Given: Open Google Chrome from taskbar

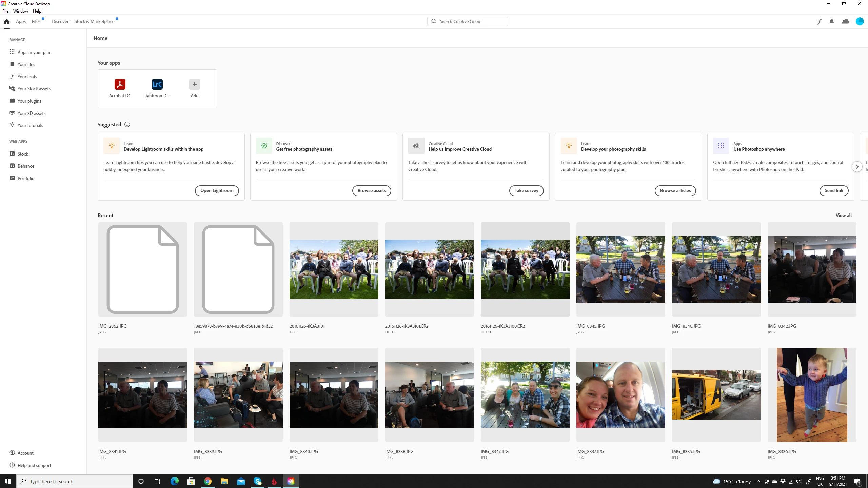Looking at the screenshot, I should point(208,481).
